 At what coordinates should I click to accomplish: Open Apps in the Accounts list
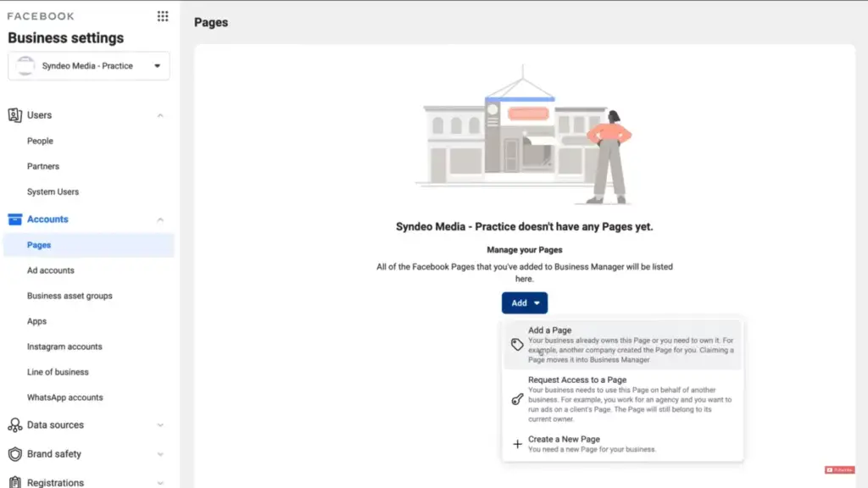pos(36,321)
